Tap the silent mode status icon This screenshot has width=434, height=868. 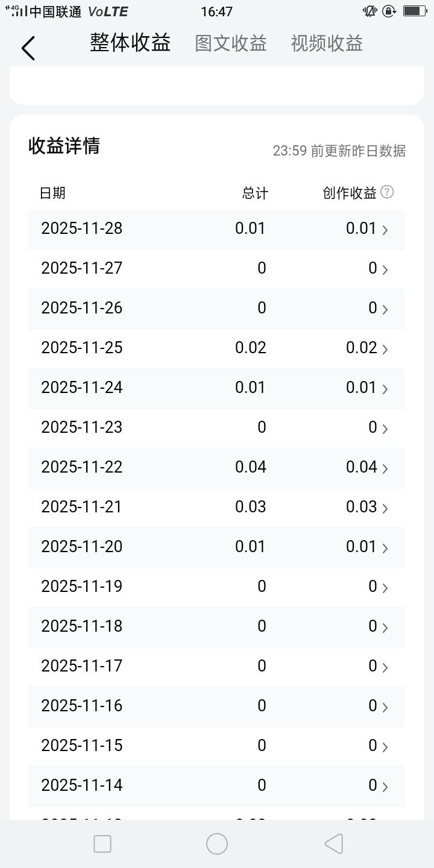pyautogui.click(x=369, y=11)
